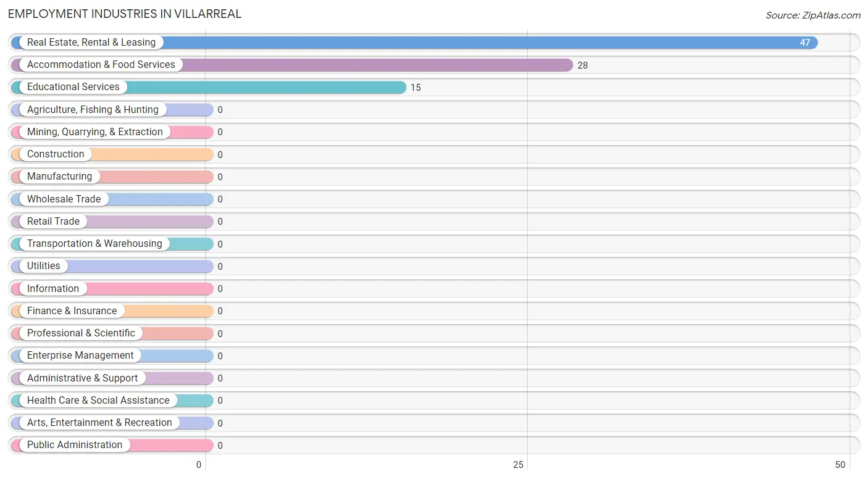Click the zero value beside Public Administration
The width and height of the screenshot is (868, 479).
(x=220, y=446)
